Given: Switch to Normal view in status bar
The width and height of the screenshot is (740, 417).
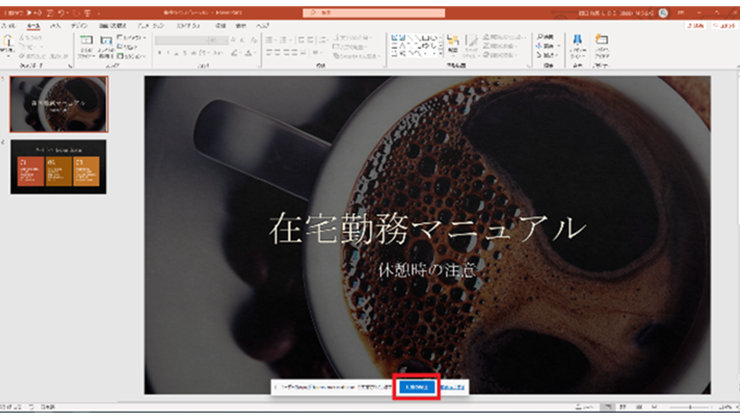Looking at the screenshot, I should [x=608, y=407].
